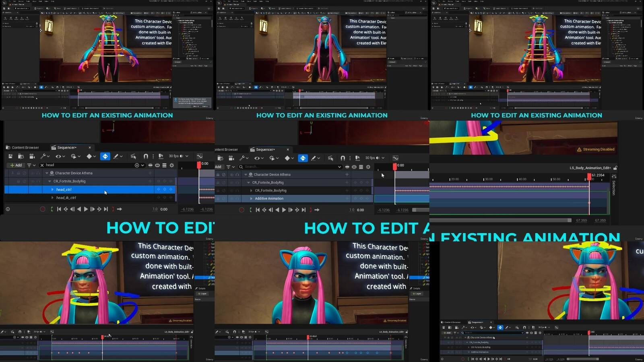Toggle lock icon beside LS_Body_Animation_Edit
Viewport: 644px width, 362px height.
click(x=615, y=168)
